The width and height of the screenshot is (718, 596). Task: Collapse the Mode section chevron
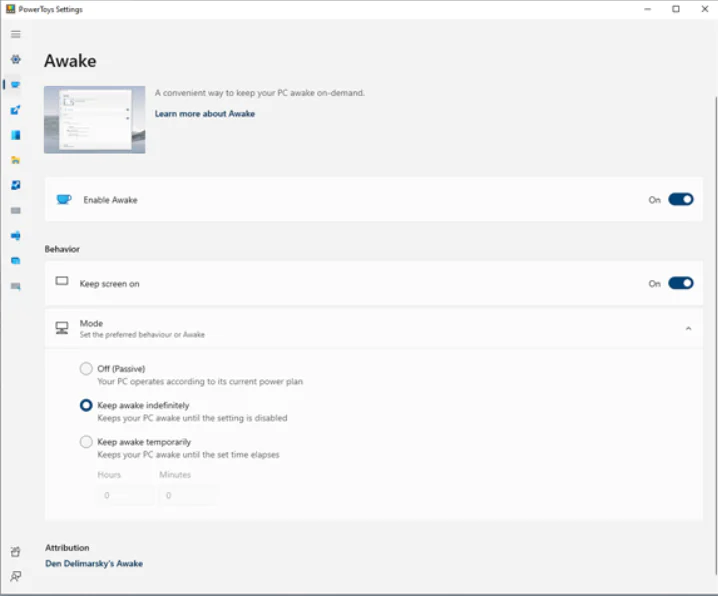pyautogui.click(x=688, y=329)
